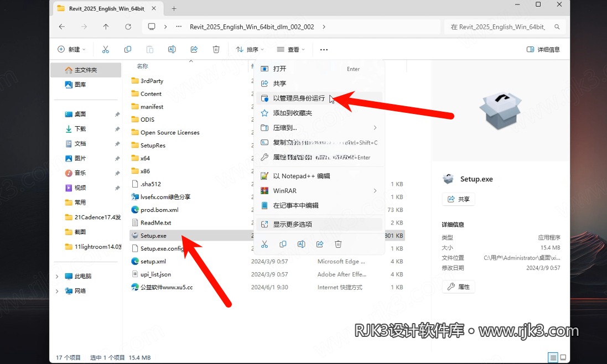Open the toolbar See more ellipsis
This screenshot has height=364, width=607.
pos(324,50)
